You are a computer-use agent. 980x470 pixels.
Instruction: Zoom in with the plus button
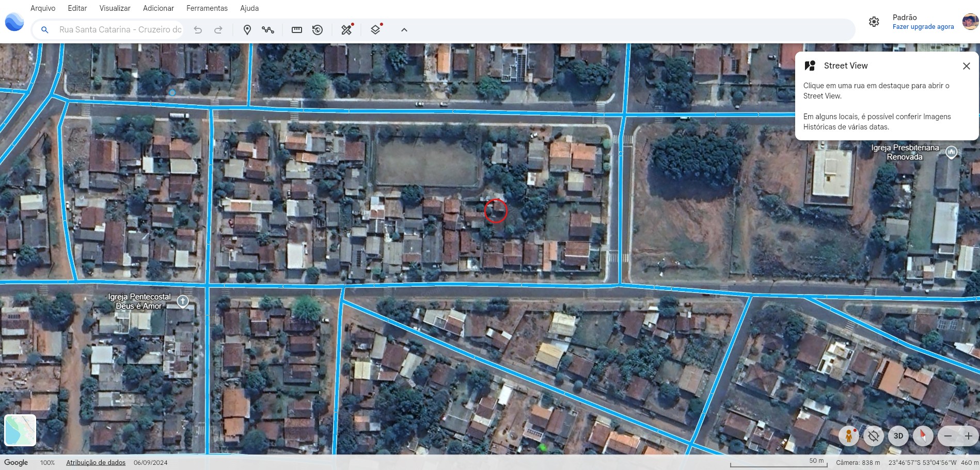pos(969,436)
